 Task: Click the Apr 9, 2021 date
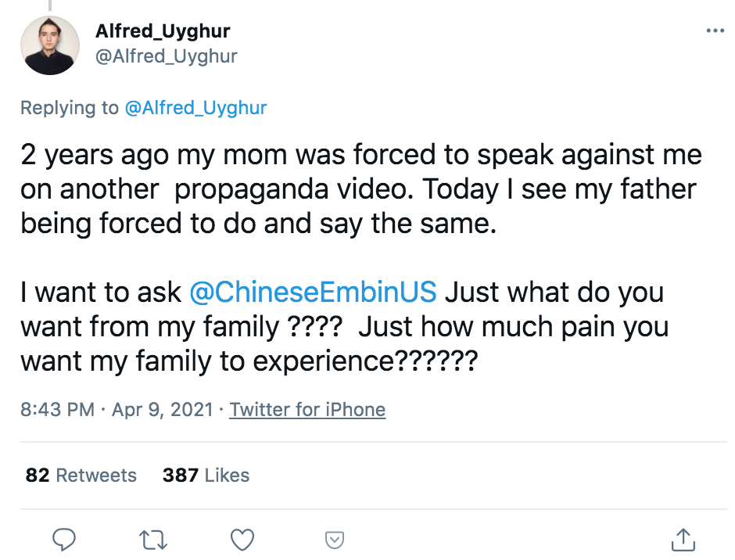click(162, 410)
